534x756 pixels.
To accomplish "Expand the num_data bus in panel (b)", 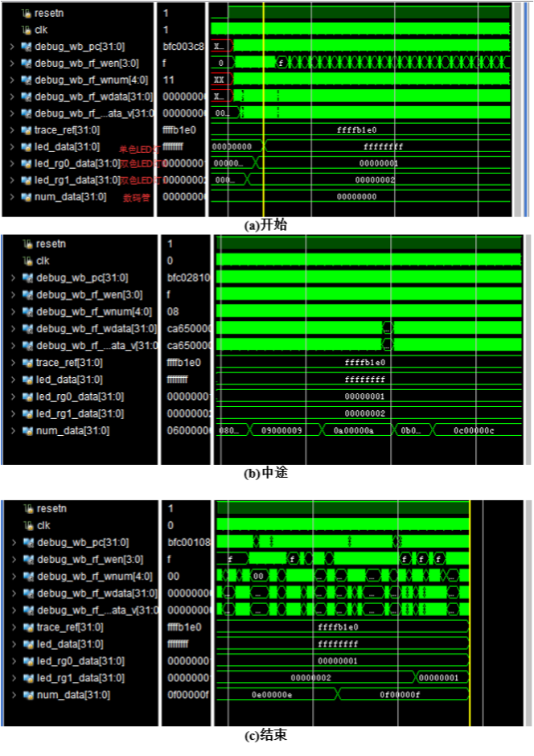I will point(13,431).
